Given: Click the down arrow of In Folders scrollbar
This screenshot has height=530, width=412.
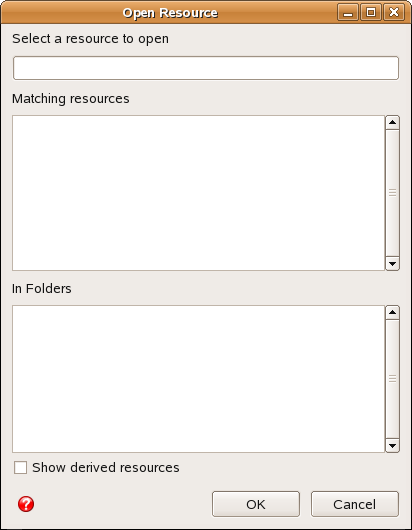Looking at the screenshot, I should 392,445.
